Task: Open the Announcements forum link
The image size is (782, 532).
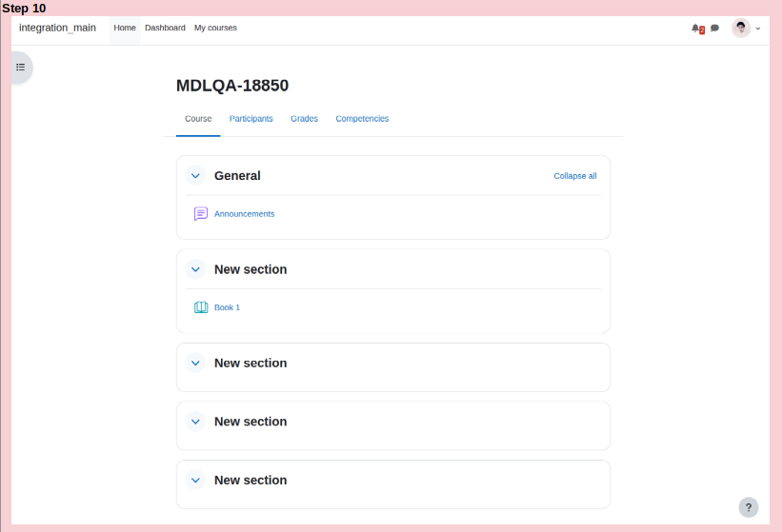Action: click(245, 214)
